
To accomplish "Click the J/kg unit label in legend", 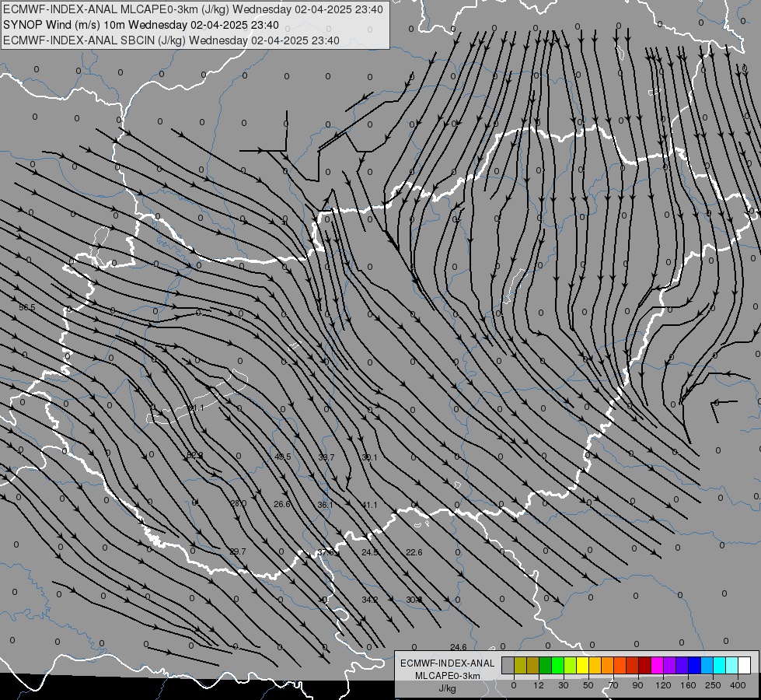I will point(448,688).
